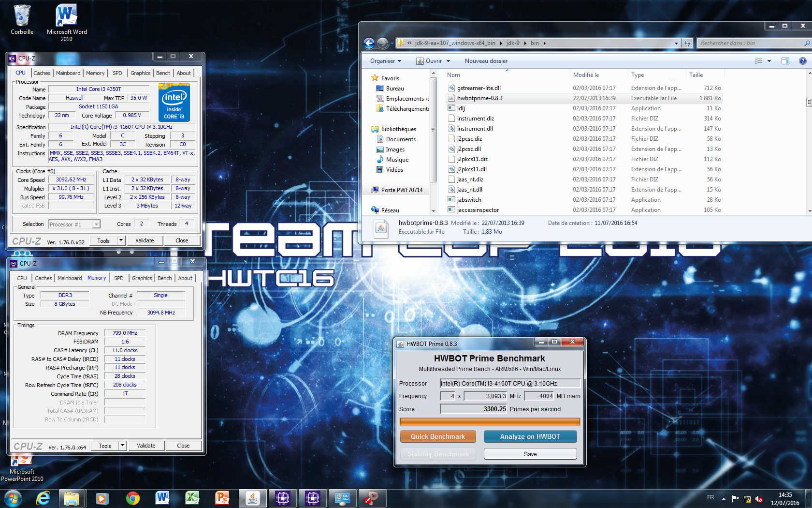Expand jdk-9 breadcrumb arrow in address bar

point(525,43)
